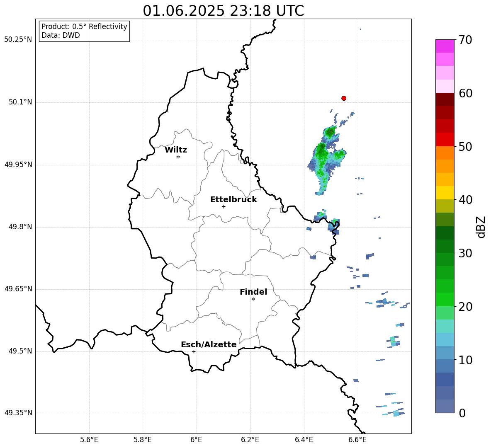Click the 6.2°E longitude label
Image resolution: width=491 pixels, height=448 pixels.
pos(250,440)
